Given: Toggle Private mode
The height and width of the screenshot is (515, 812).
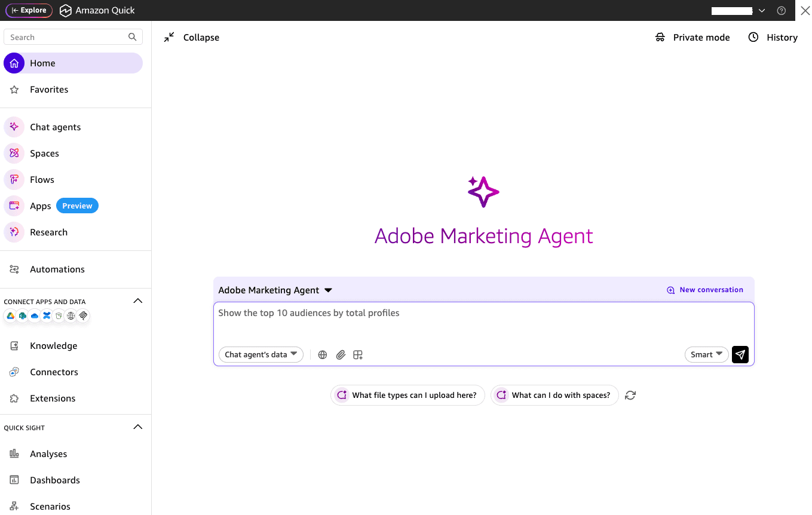Looking at the screenshot, I should click(693, 37).
